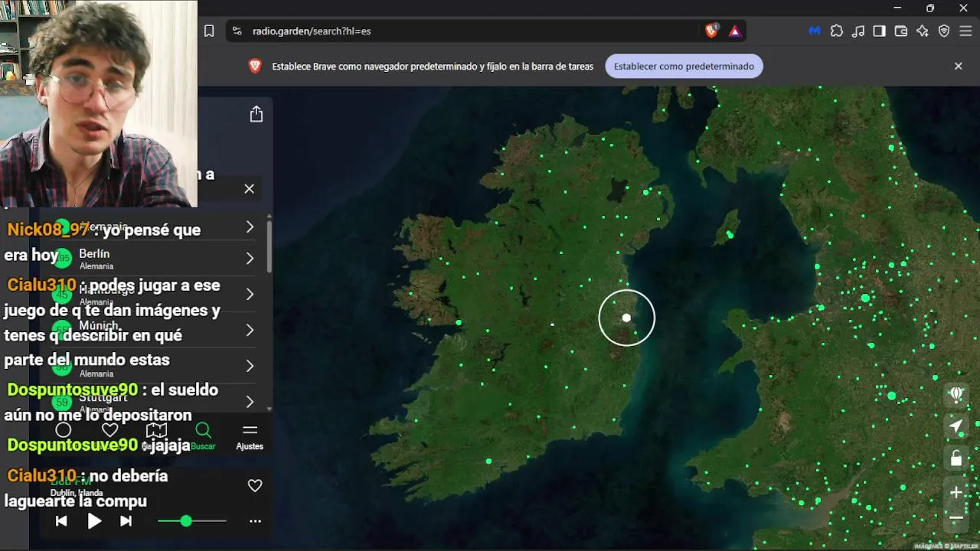
Task: Open the Ajustes settings tab
Action: 250,435
